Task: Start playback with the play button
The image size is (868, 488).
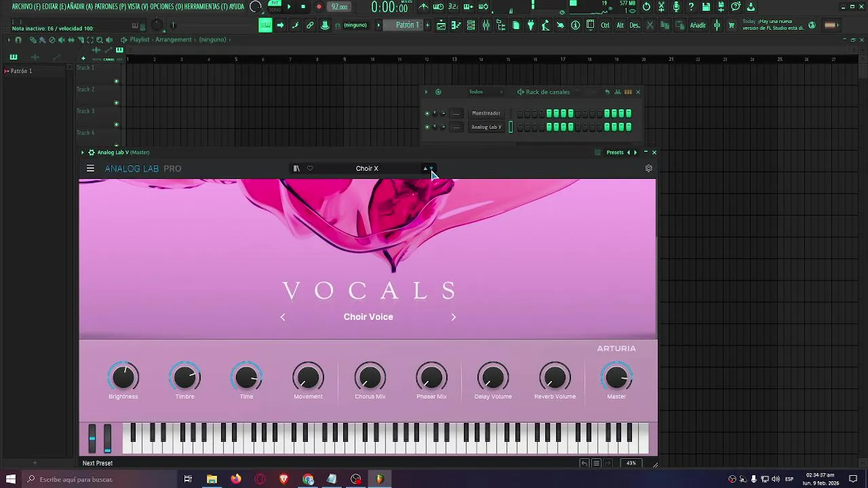Action: (x=289, y=7)
